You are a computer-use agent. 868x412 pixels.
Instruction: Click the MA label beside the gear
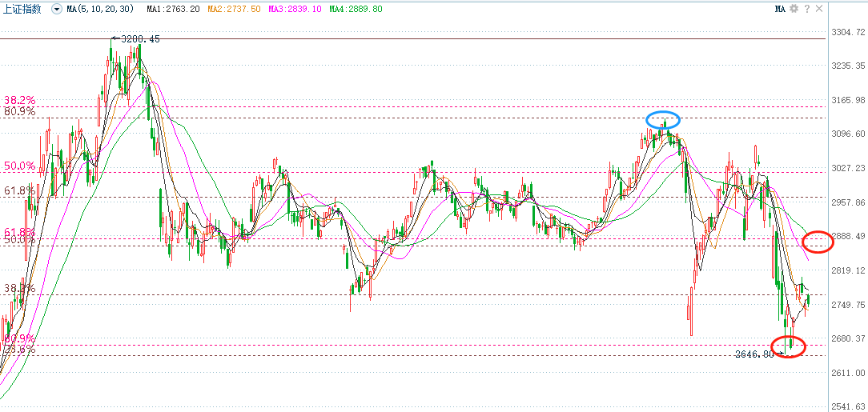tap(780, 9)
